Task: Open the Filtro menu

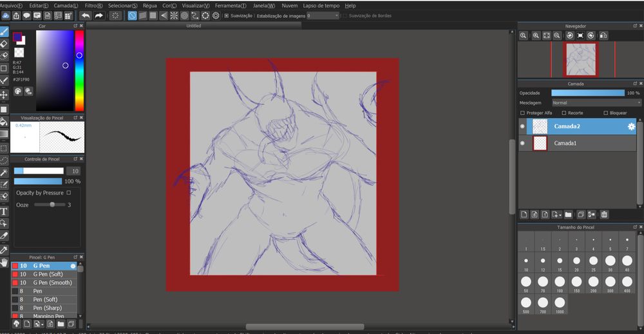Action: [x=93, y=6]
